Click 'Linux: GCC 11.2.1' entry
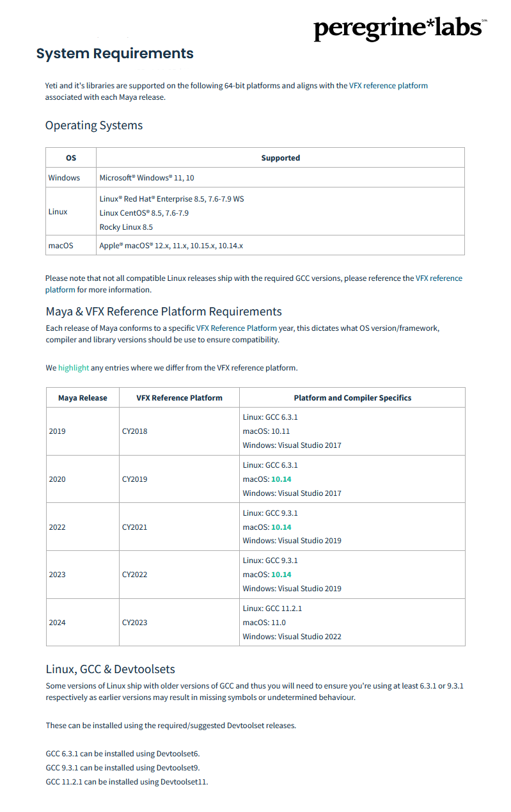This screenshot has width=511, height=812. click(x=272, y=609)
